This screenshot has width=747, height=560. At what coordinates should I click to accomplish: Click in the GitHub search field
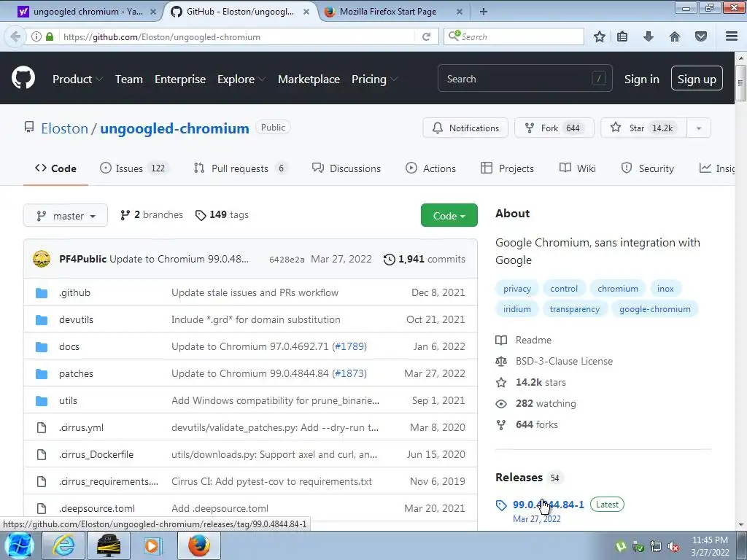(525, 79)
